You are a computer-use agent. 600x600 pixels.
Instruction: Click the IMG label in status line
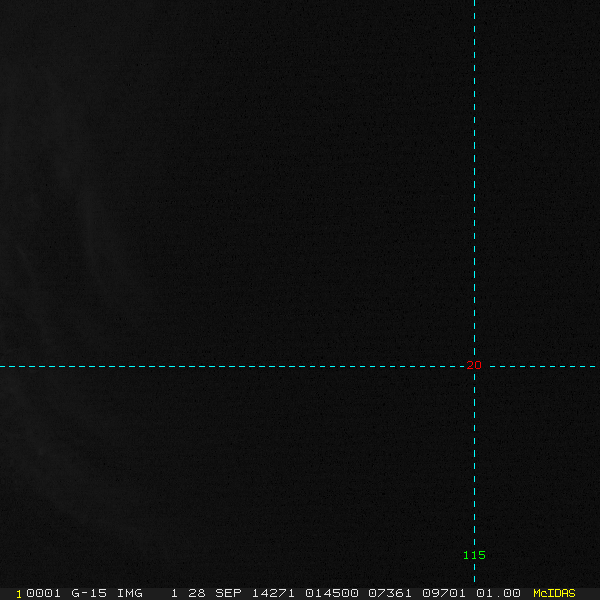click(x=129, y=593)
